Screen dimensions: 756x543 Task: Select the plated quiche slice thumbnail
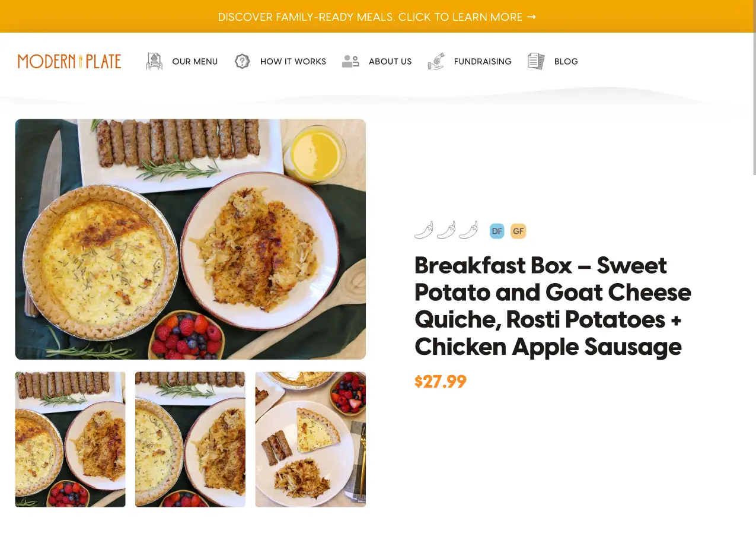tap(310, 439)
